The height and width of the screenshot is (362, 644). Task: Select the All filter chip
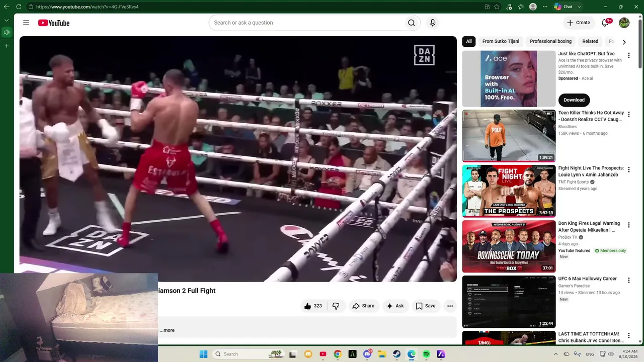point(469,41)
